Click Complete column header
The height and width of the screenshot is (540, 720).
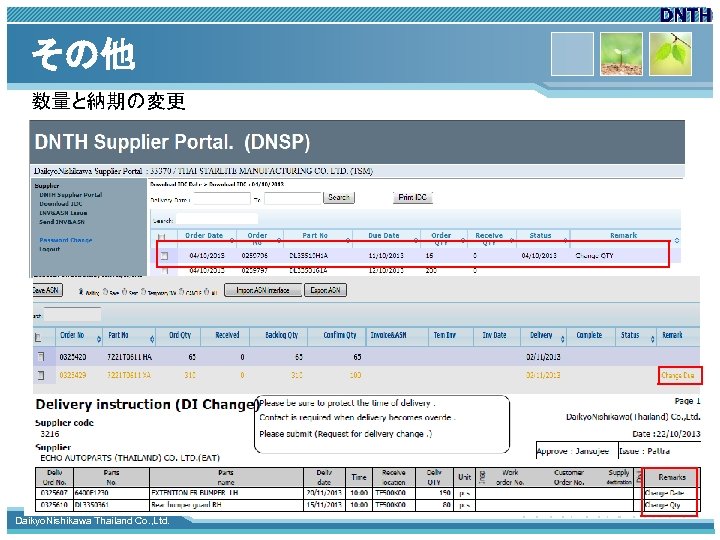pos(589,336)
